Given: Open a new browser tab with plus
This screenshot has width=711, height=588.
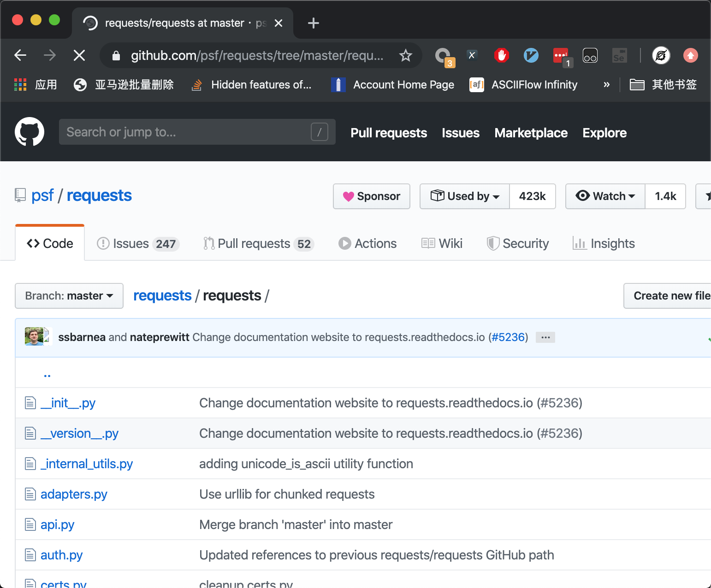Looking at the screenshot, I should pos(314,23).
